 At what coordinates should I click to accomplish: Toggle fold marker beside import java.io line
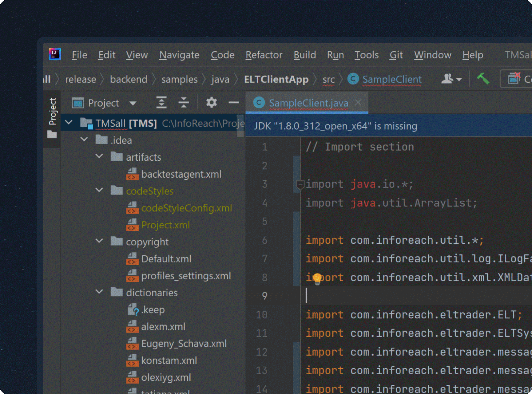coord(300,185)
